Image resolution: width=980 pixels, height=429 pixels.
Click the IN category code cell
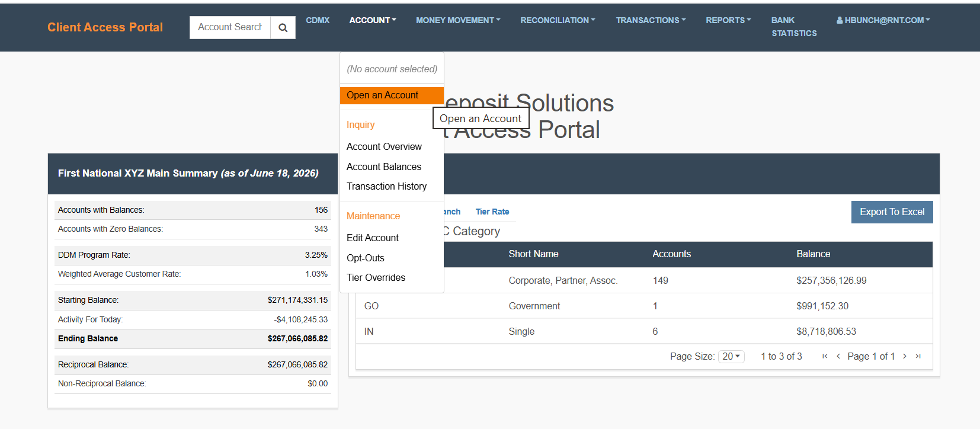tap(369, 331)
